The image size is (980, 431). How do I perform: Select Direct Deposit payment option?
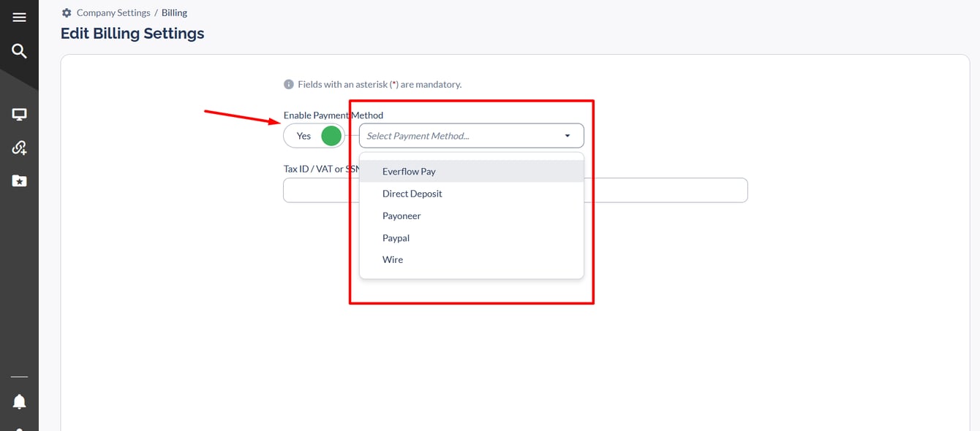click(412, 194)
